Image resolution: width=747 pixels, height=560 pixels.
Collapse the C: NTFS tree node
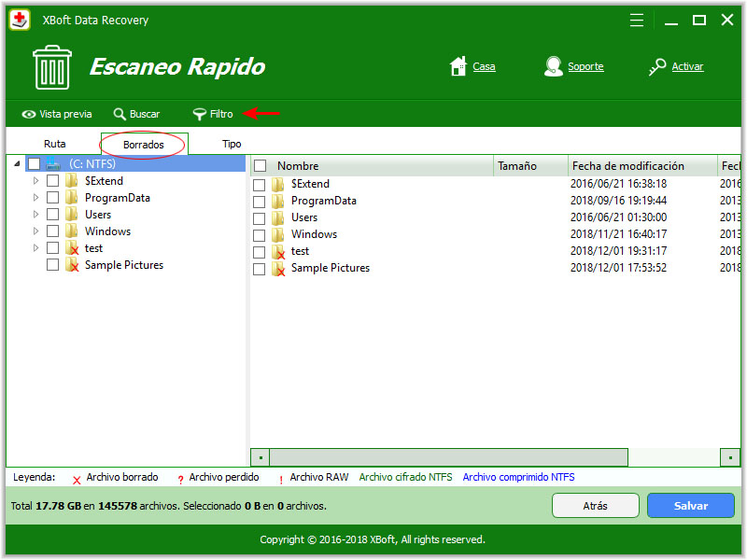click(x=17, y=164)
